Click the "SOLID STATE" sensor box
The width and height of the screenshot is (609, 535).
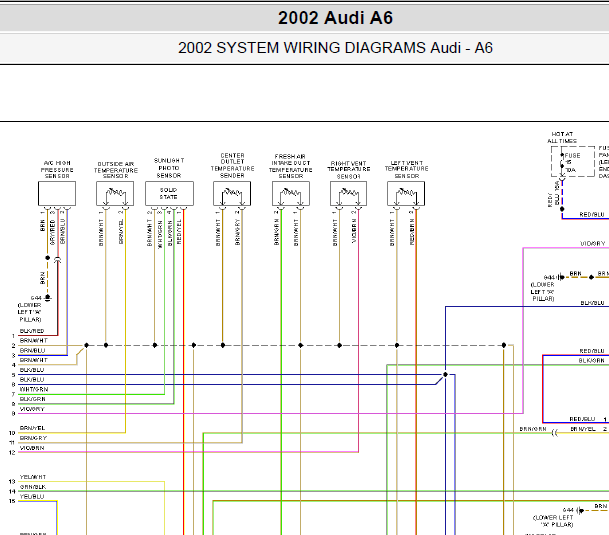click(169, 193)
